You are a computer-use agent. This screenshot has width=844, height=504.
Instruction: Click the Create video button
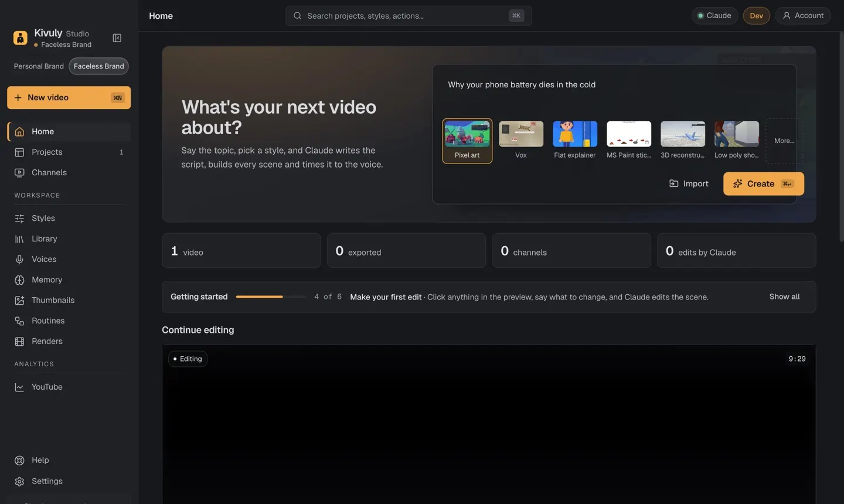point(763,184)
